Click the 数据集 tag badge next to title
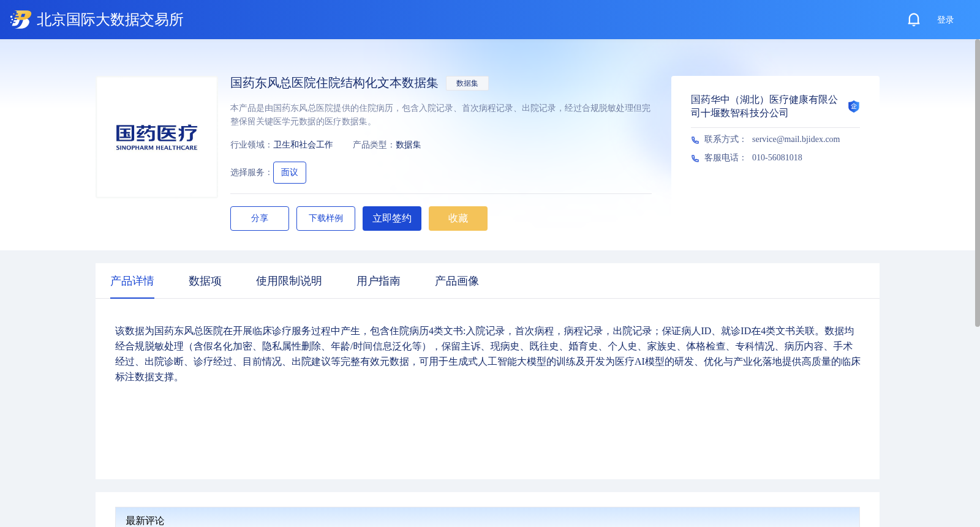The image size is (980, 527). [467, 83]
